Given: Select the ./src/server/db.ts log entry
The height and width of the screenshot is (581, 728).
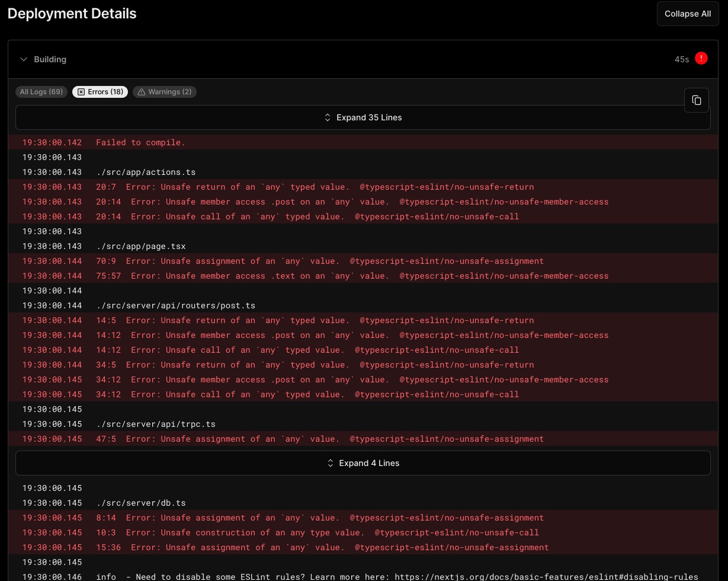Looking at the screenshot, I should tap(141, 503).
